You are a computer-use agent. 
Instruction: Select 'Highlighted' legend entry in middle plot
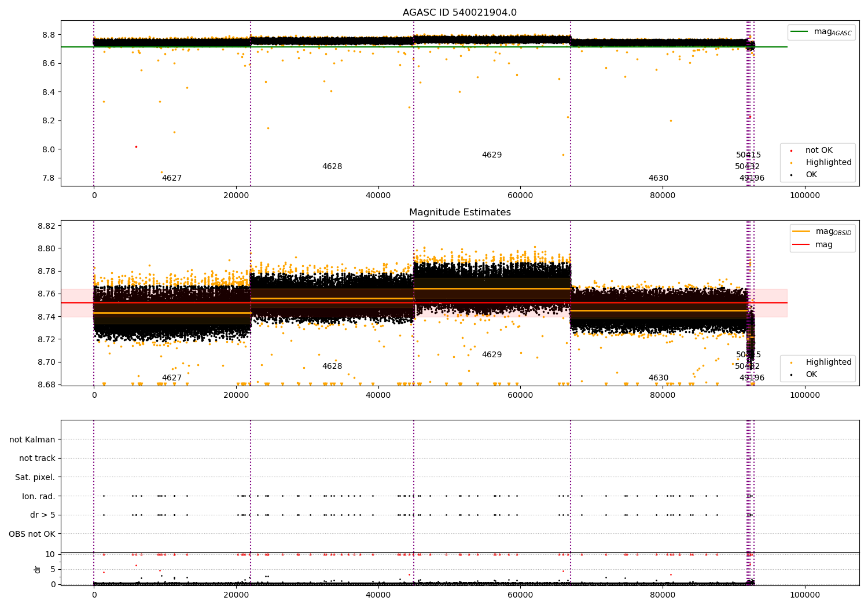(828, 362)
